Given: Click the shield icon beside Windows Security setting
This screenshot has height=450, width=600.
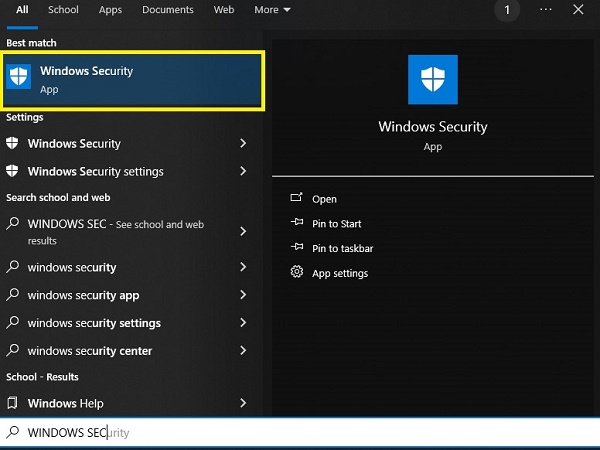Looking at the screenshot, I should click(x=12, y=143).
